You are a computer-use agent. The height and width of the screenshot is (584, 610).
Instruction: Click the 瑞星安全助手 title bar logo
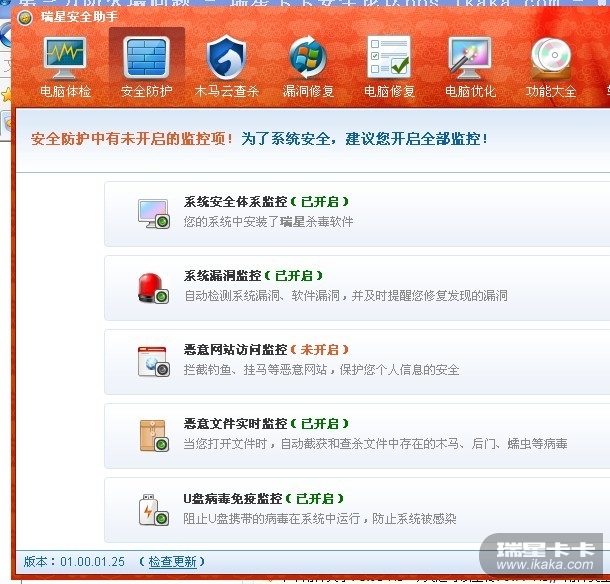pyautogui.click(x=25, y=18)
